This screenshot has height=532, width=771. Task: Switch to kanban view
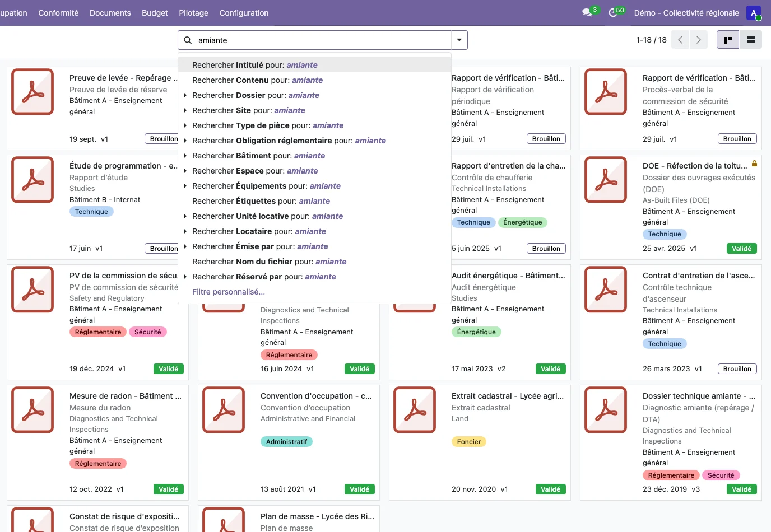point(728,40)
